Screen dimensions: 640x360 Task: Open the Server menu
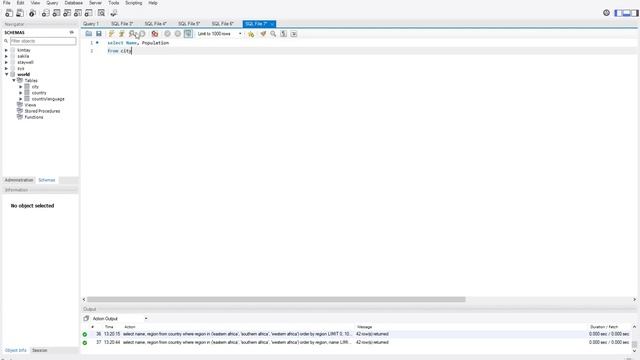[96, 3]
